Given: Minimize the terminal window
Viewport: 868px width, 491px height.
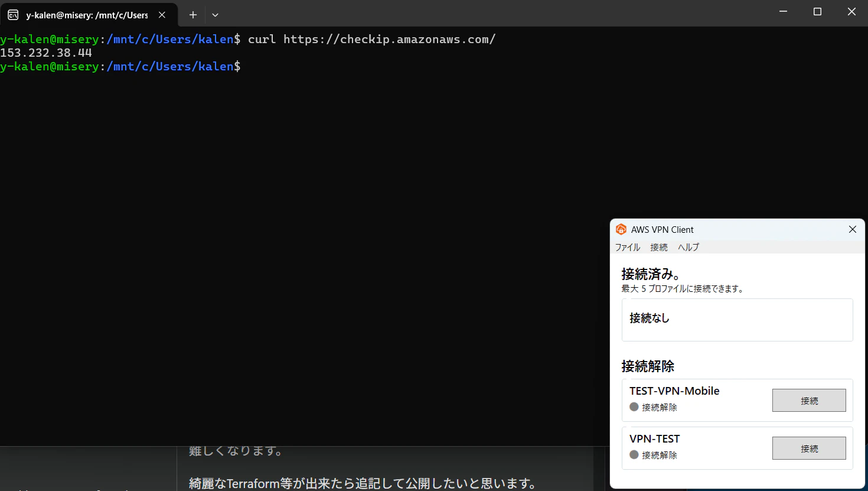Looking at the screenshot, I should coord(783,12).
